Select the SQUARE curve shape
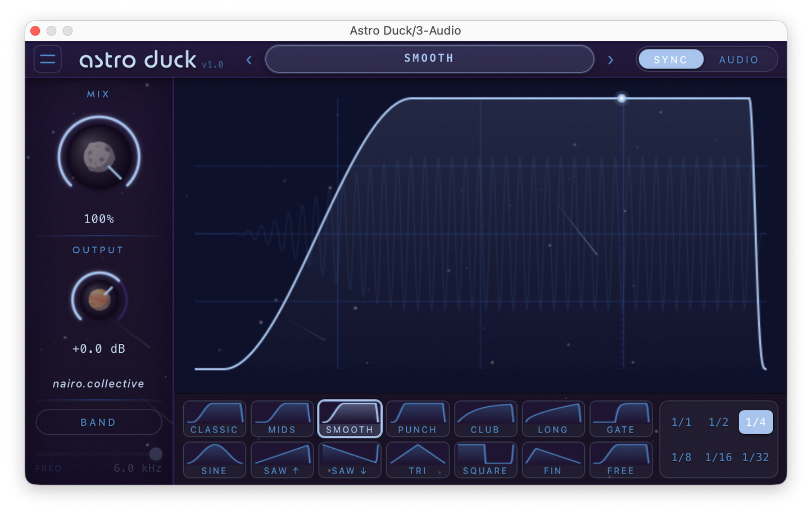Viewport: 812px width, 514px height. (x=486, y=460)
